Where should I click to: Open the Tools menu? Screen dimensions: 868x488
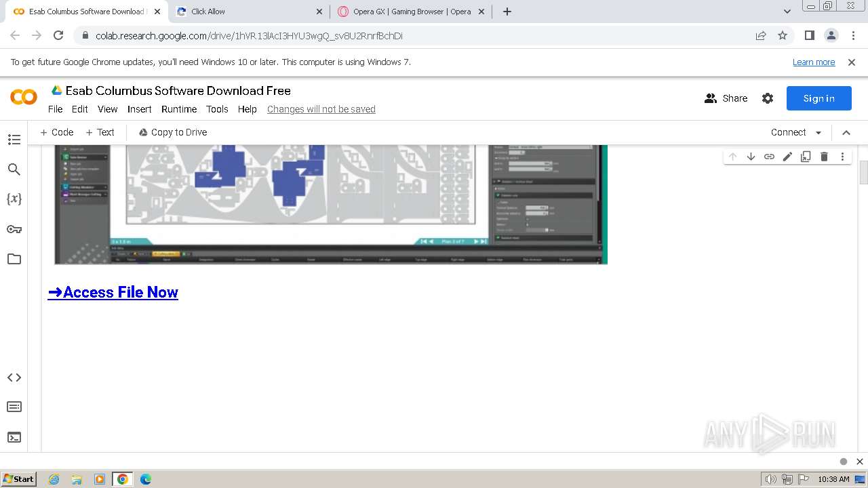point(217,109)
